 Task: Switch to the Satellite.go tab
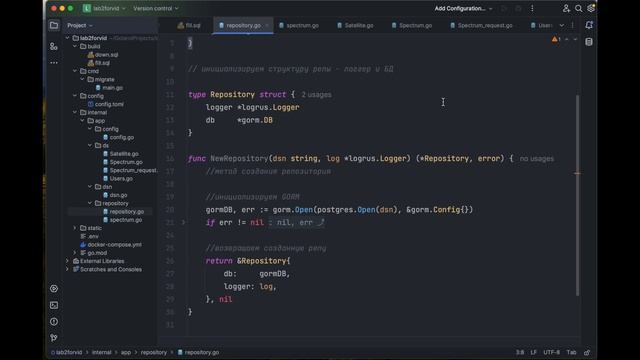pyautogui.click(x=355, y=25)
